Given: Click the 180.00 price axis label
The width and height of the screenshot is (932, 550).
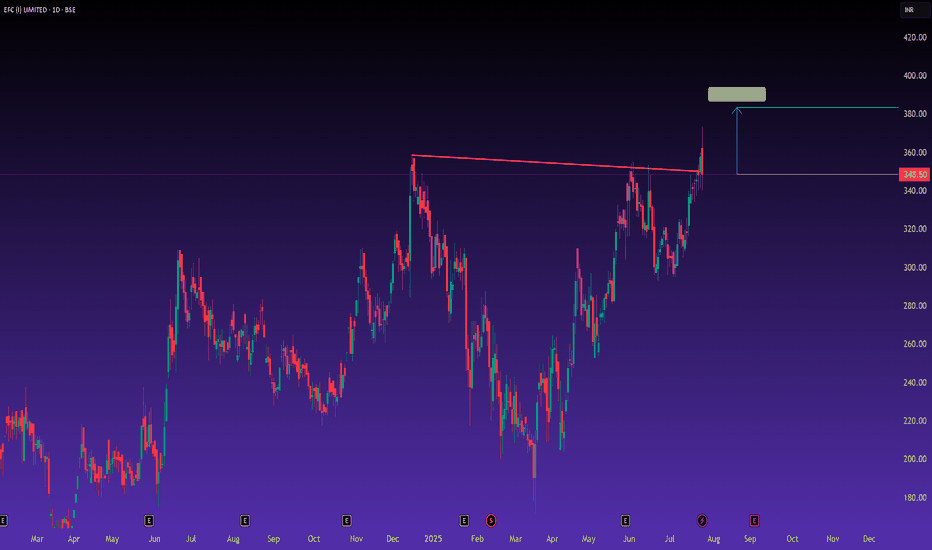Looking at the screenshot, I should 915,498.
